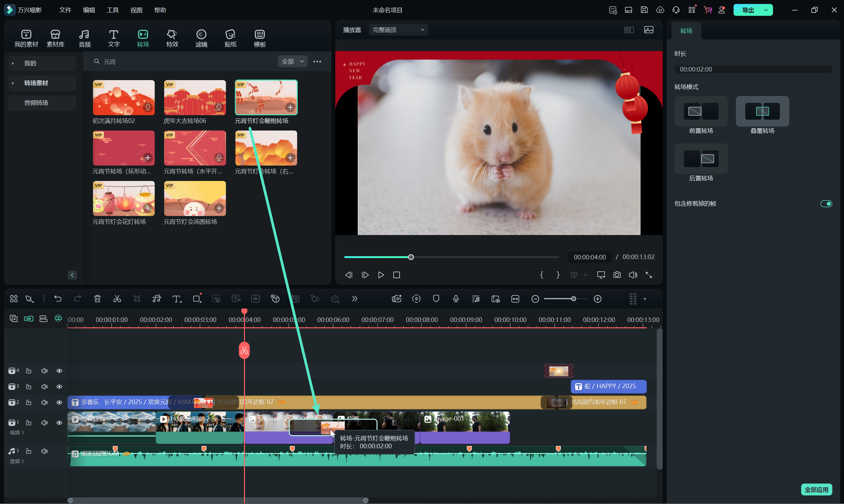Viewport: 844px width, 504px height.
Task: Hide video track 2 with eye icon
Action: coord(59,402)
